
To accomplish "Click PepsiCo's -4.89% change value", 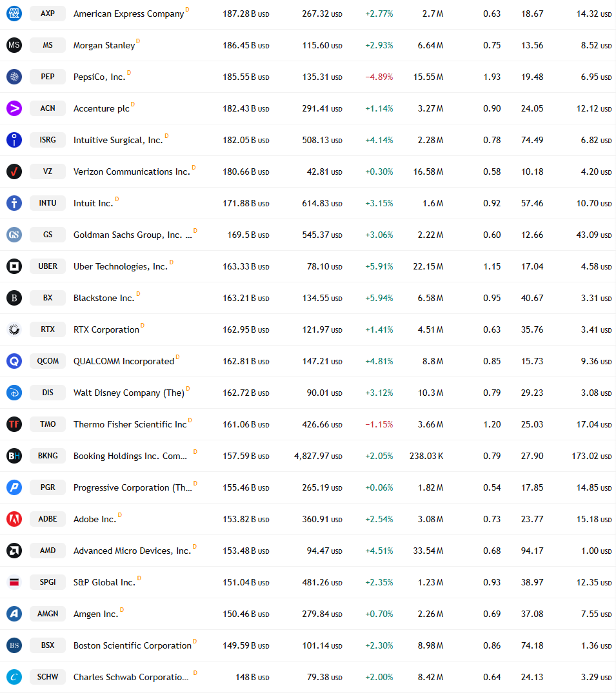I will pyautogui.click(x=379, y=77).
